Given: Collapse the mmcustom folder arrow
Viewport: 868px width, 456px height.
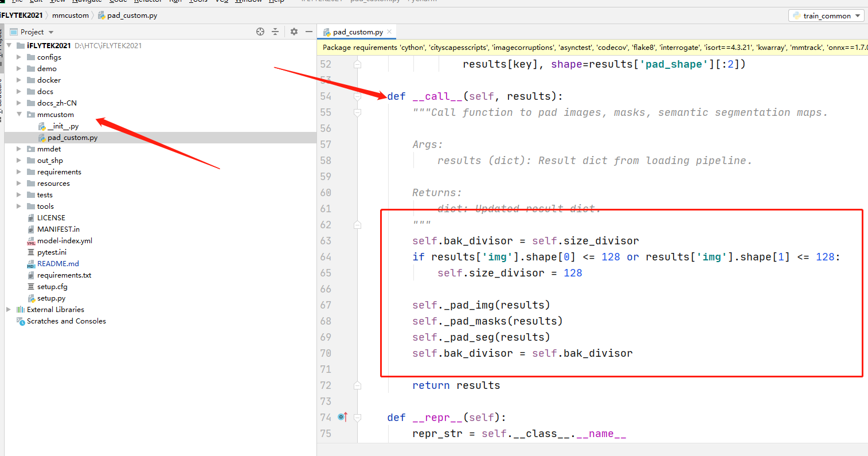Looking at the screenshot, I should (x=19, y=114).
